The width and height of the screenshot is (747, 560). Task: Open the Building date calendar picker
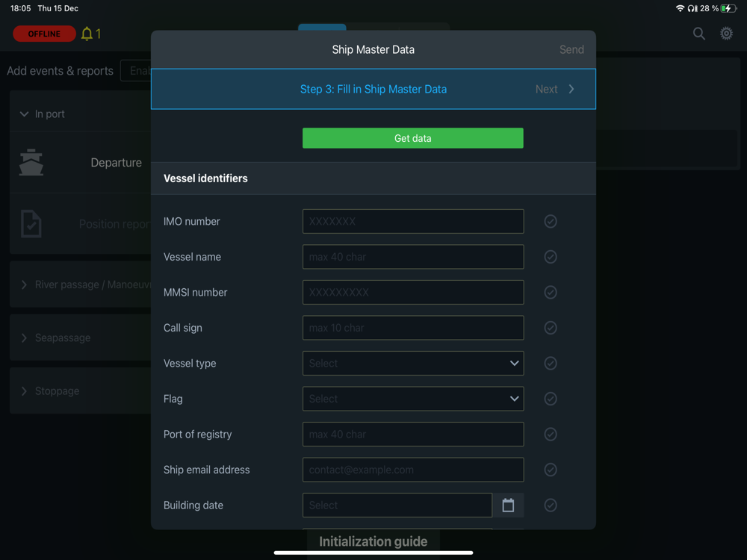[508, 505]
